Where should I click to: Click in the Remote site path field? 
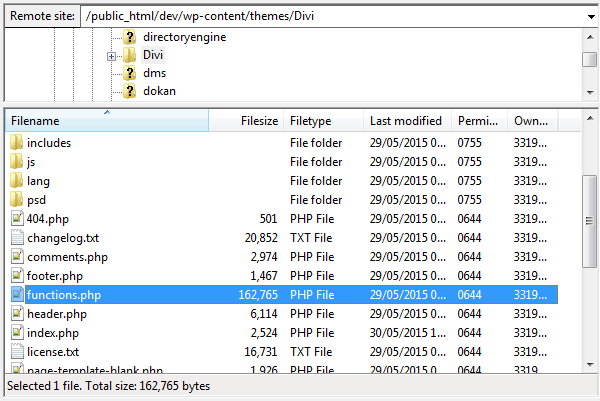click(333, 16)
